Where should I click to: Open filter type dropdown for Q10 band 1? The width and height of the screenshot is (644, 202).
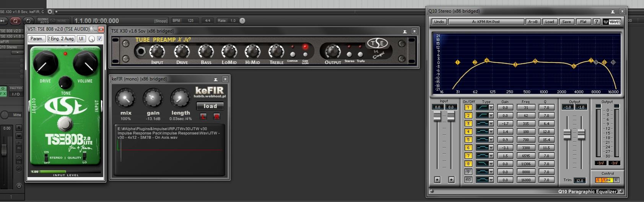click(491, 108)
